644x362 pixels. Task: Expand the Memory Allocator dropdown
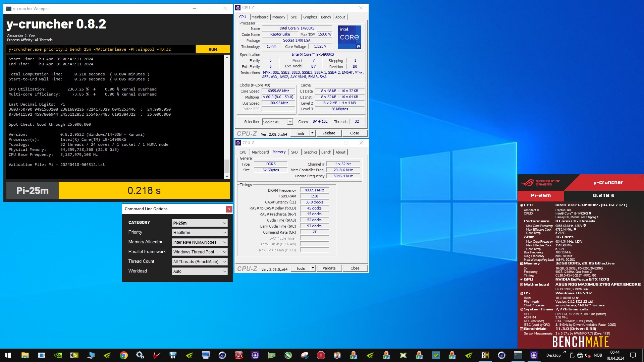[200, 242]
